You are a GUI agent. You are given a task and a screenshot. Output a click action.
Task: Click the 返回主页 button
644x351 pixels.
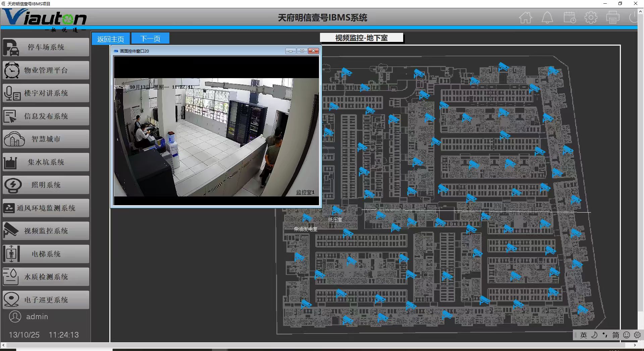click(x=111, y=39)
